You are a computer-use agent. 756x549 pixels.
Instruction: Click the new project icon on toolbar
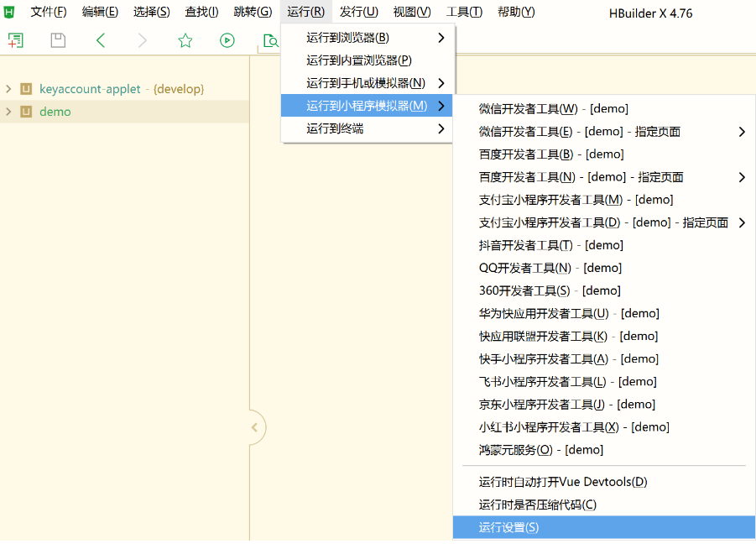click(x=15, y=39)
